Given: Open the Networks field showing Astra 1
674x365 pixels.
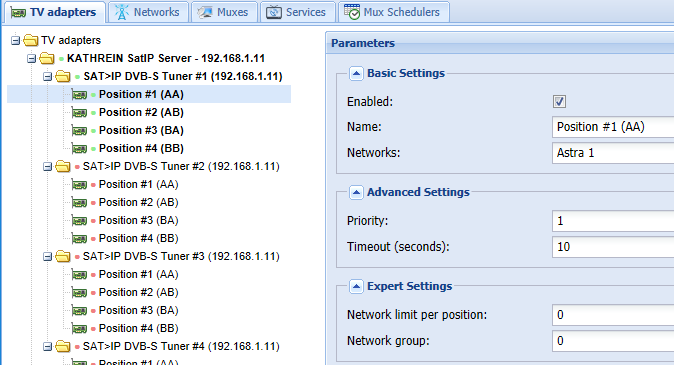Looking at the screenshot, I should point(613,153).
